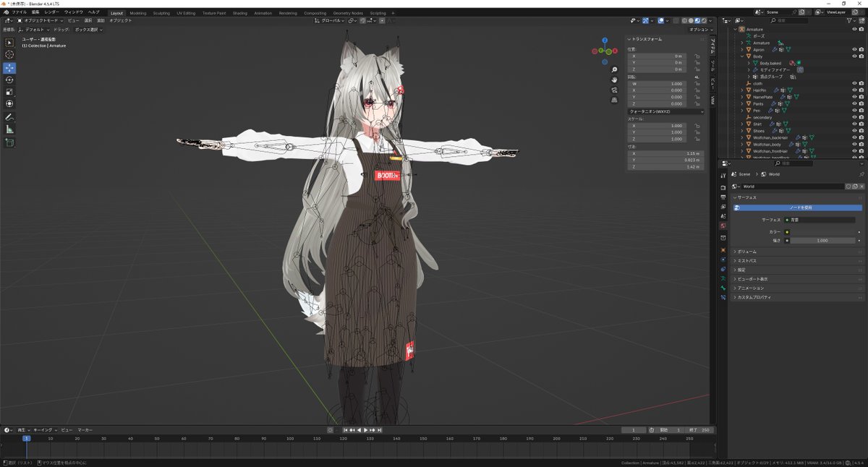Hide Apron in viewport

coord(854,49)
